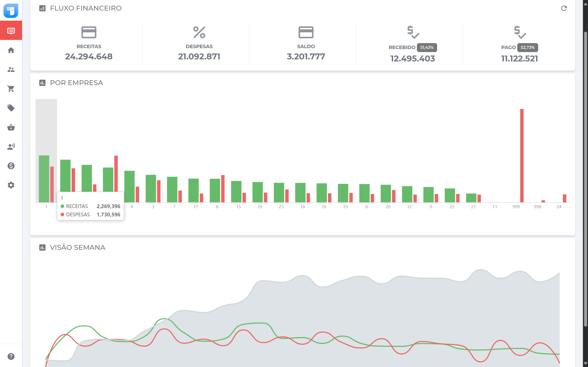Click the 52,73% badge beside PAGO
The width and height of the screenshot is (588, 367).
527,47
